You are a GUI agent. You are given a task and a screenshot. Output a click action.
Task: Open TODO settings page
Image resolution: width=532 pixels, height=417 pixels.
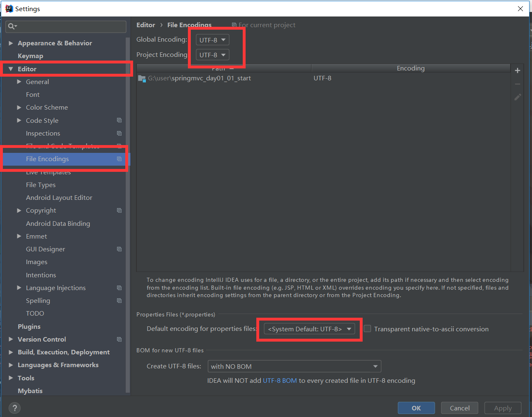(x=35, y=313)
